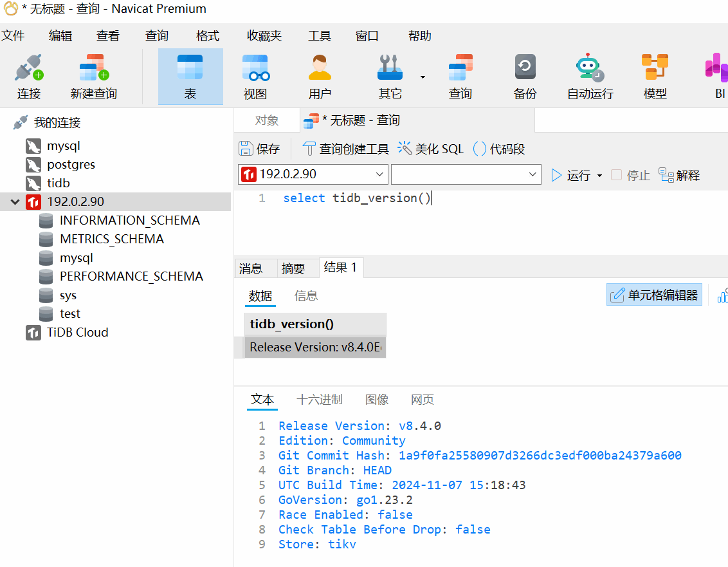Viewport: 728px width, 567px height.
Task: Select the mysql connection in tree
Action: [64, 146]
